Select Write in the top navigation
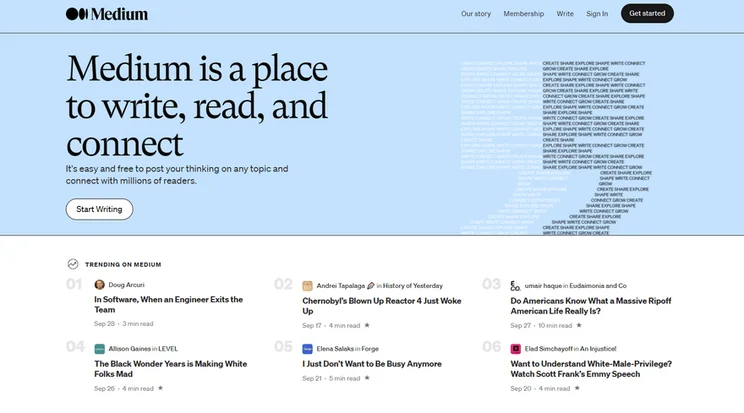The width and height of the screenshot is (744, 413). pyautogui.click(x=565, y=14)
